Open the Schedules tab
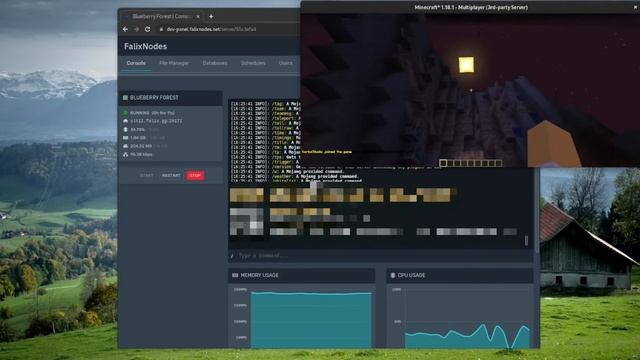The image size is (640, 360). click(253, 63)
